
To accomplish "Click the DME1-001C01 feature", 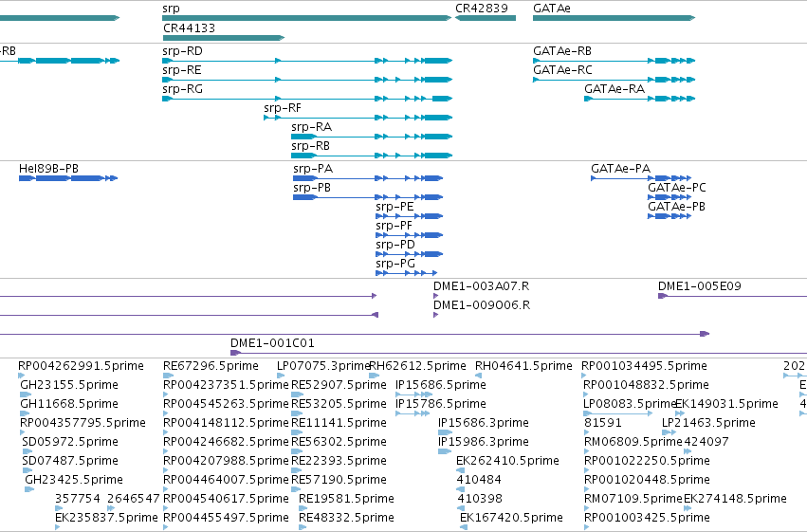I will (x=519, y=353).
